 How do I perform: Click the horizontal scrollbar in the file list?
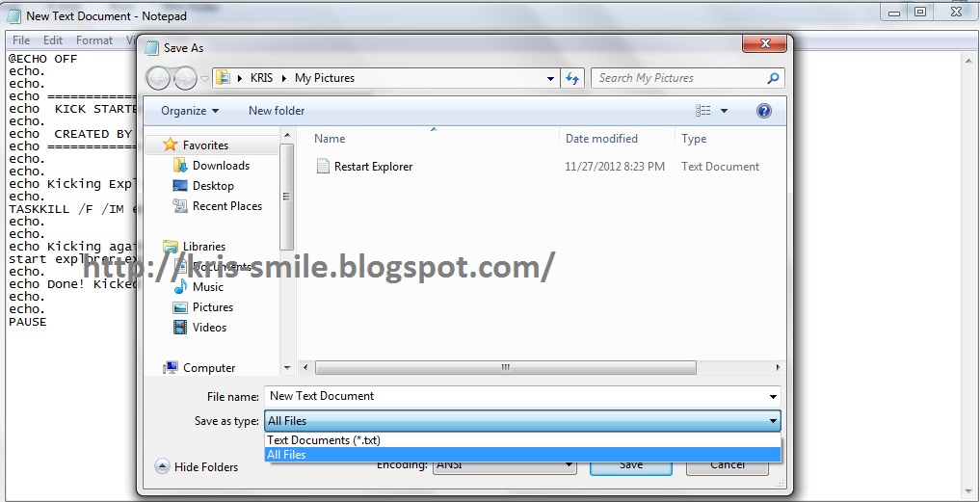click(505, 368)
